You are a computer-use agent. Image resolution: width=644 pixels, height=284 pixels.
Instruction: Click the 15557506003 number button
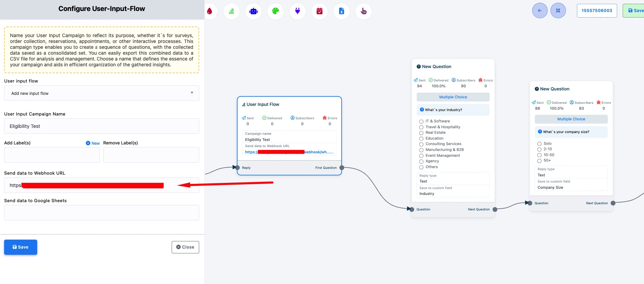coord(597,11)
